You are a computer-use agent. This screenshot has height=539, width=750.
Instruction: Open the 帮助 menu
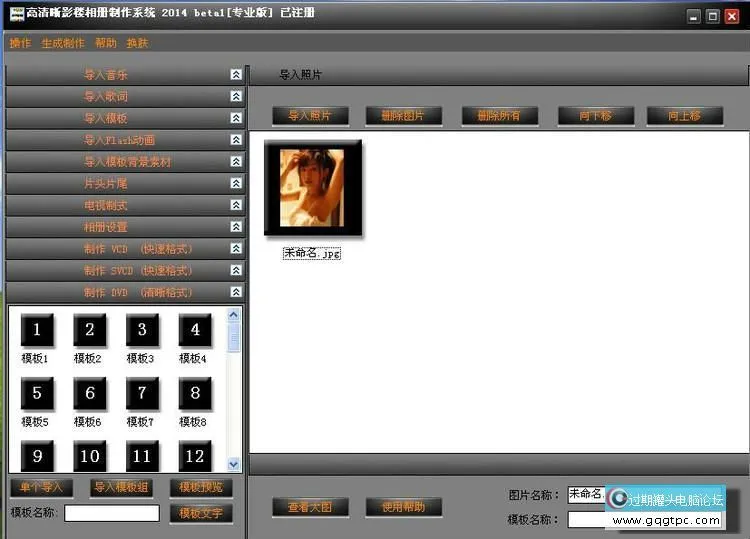(x=106, y=43)
